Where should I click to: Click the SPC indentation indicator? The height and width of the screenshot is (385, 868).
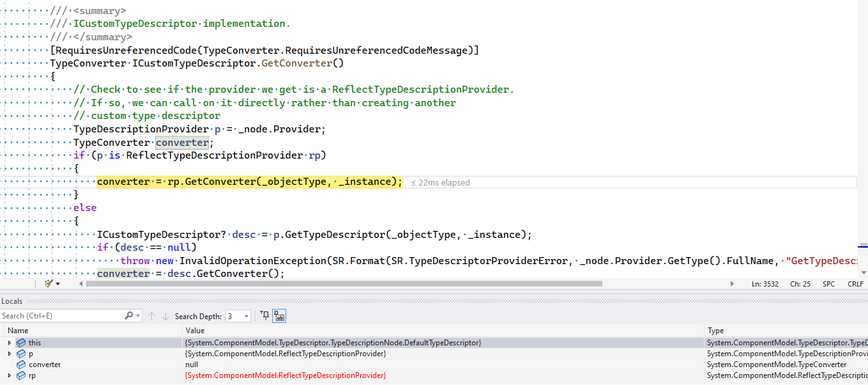828,284
